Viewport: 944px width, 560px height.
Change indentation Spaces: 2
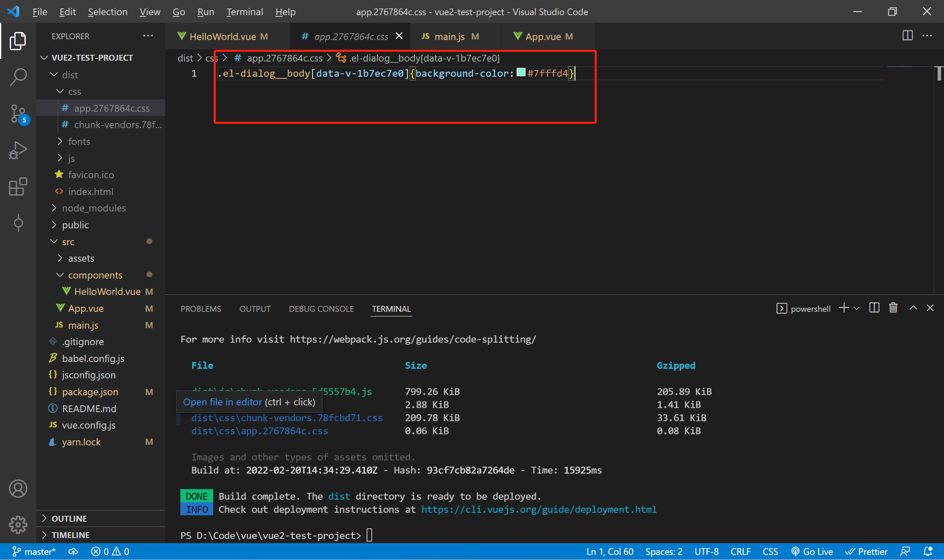pyautogui.click(x=664, y=552)
